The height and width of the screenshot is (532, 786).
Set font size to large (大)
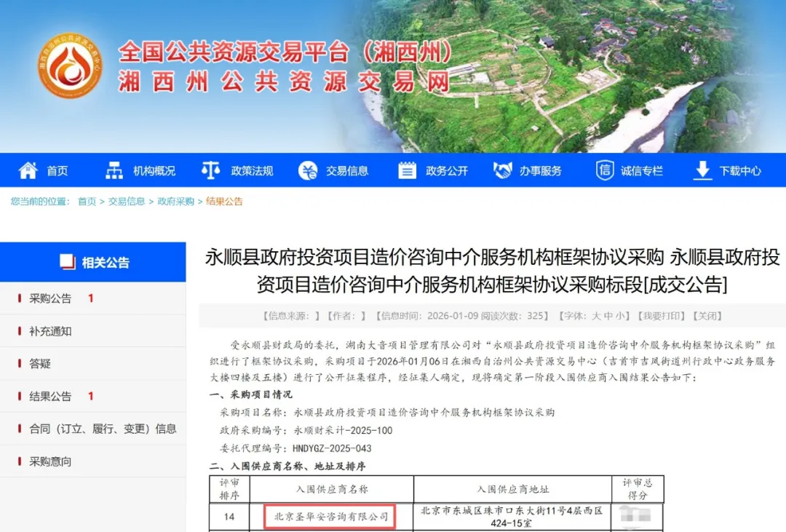click(x=595, y=316)
